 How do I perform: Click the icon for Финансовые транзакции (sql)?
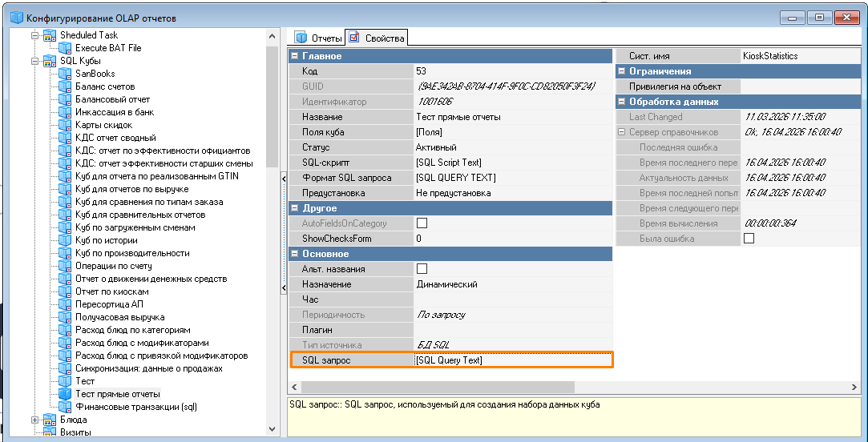click(65, 407)
